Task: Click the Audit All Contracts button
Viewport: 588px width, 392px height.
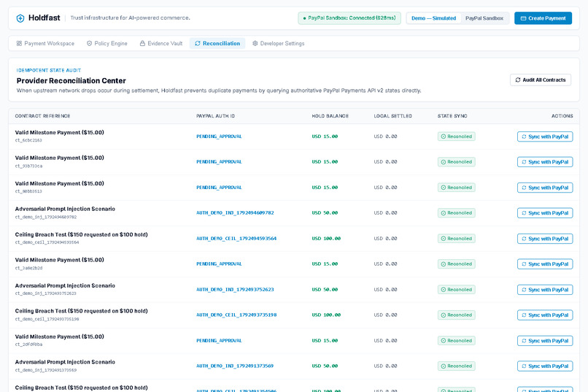Action: point(541,80)
